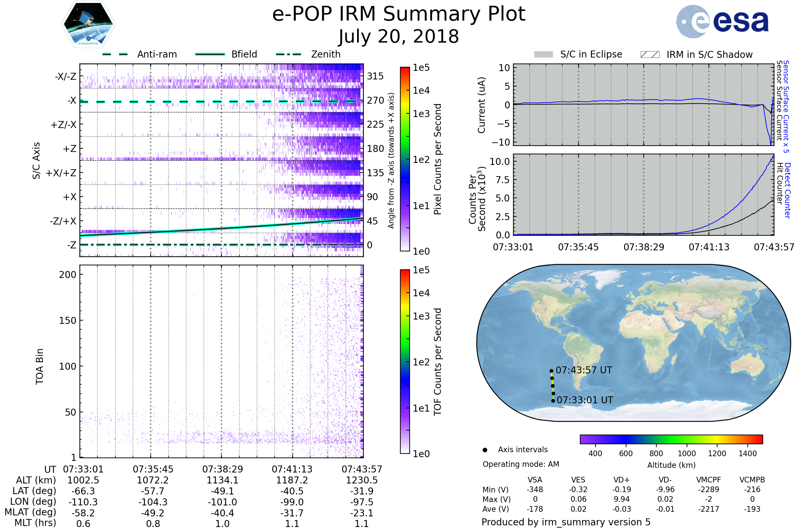Click the Operating mode: AM text

click(x=521, y=464)
